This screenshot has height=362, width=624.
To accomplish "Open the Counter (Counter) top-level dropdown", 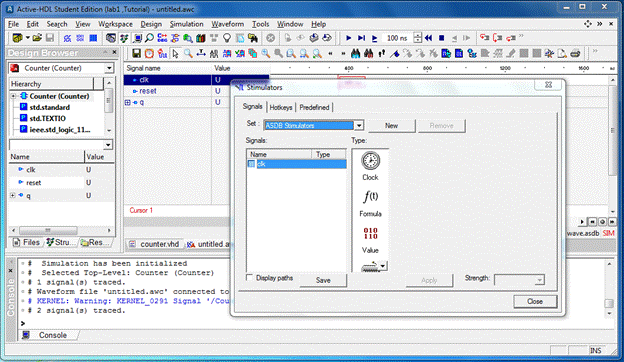I will [109, 68].
